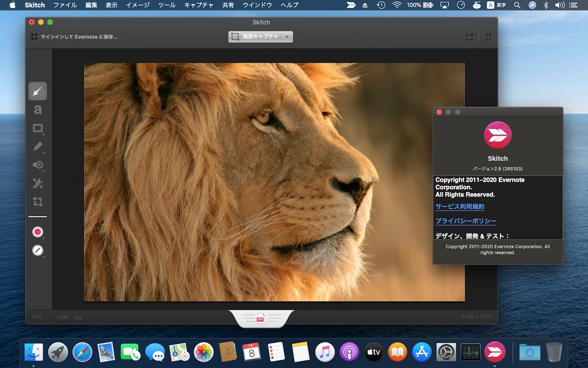Click the Time Machine menu bar icon
Screen dimensions: 588x368
click(x=381, y=5)
